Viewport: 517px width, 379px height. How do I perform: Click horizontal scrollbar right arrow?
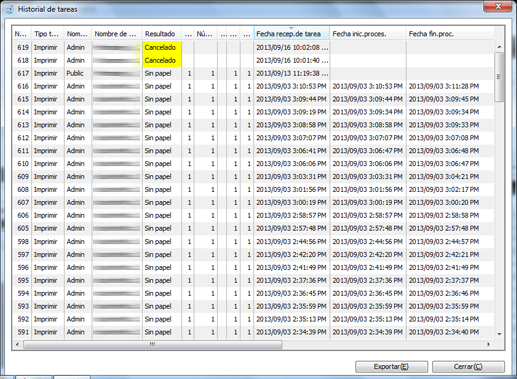pos(489,344)
